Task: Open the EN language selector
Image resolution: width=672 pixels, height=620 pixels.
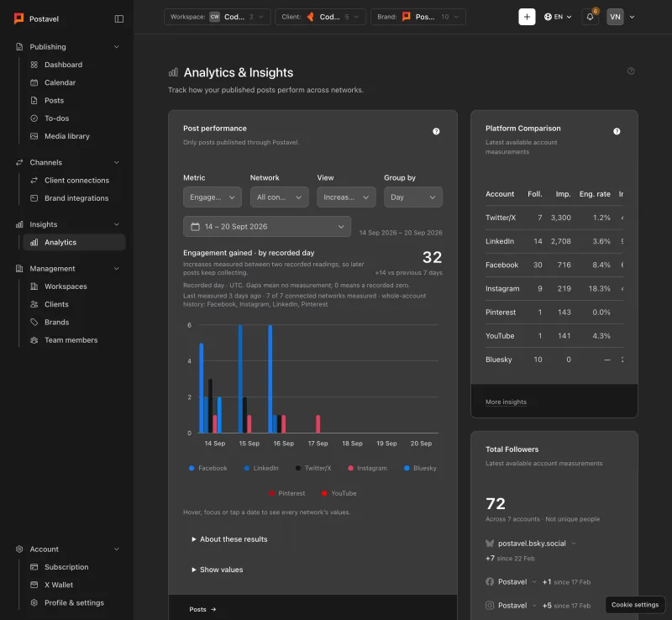Action: 558,17
